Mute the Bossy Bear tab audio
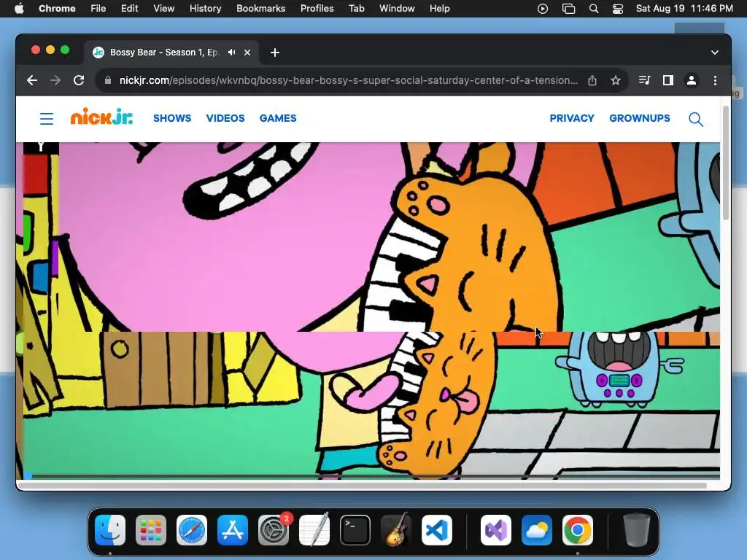Viewport: 747px width, 560px height. coord(231,52)
